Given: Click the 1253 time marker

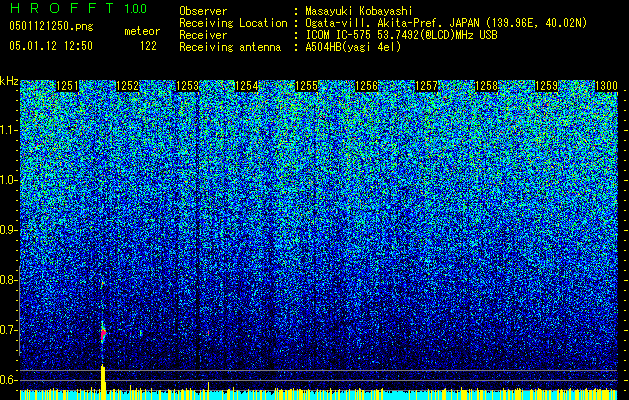Looking at the screenshot, I should point(187,86).
